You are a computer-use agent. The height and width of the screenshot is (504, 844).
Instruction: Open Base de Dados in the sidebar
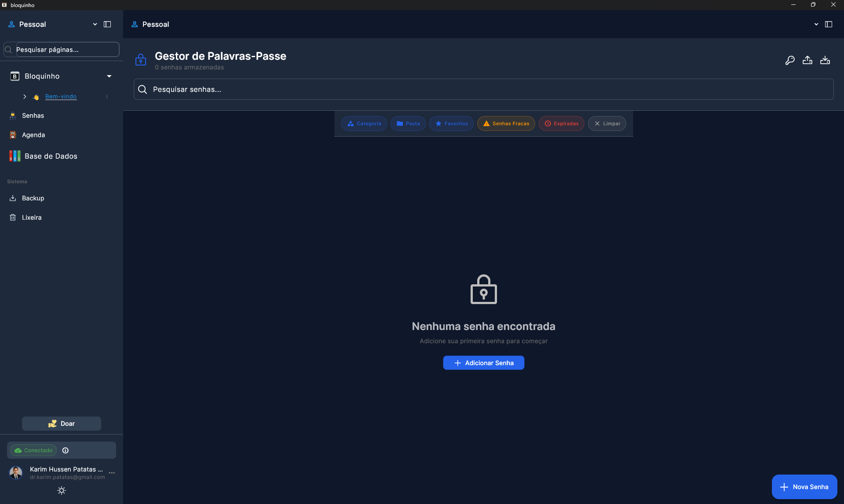51,156
